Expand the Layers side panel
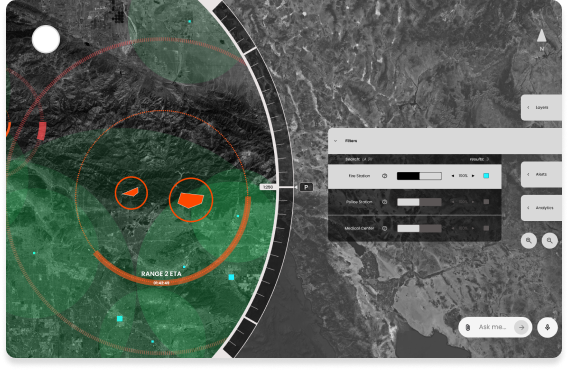This screenshot has height=370, width=568. click(541, 108)
